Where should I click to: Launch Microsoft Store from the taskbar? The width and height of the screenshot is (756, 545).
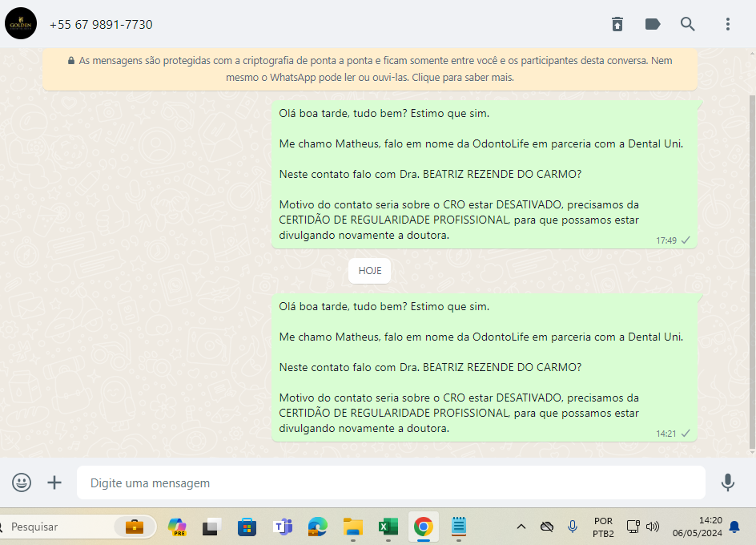[247, 527]
